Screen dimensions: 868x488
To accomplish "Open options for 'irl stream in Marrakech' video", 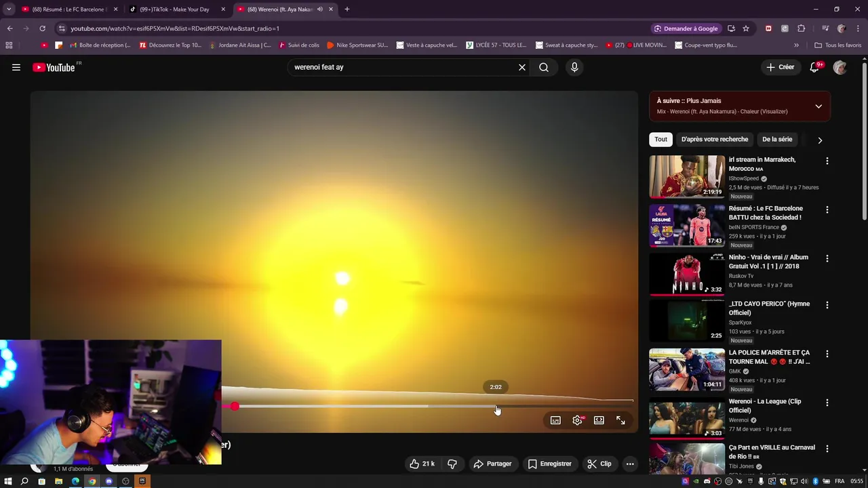I will (827, 161).
